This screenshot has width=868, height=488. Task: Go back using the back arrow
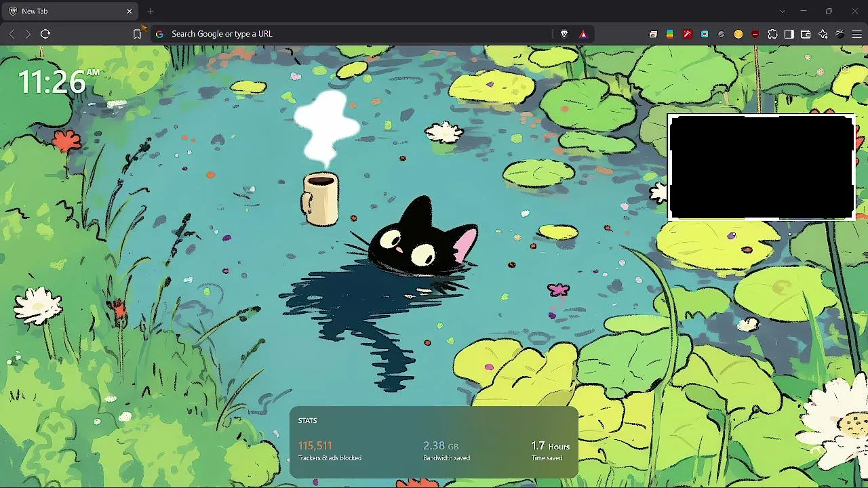click(12, 34)
